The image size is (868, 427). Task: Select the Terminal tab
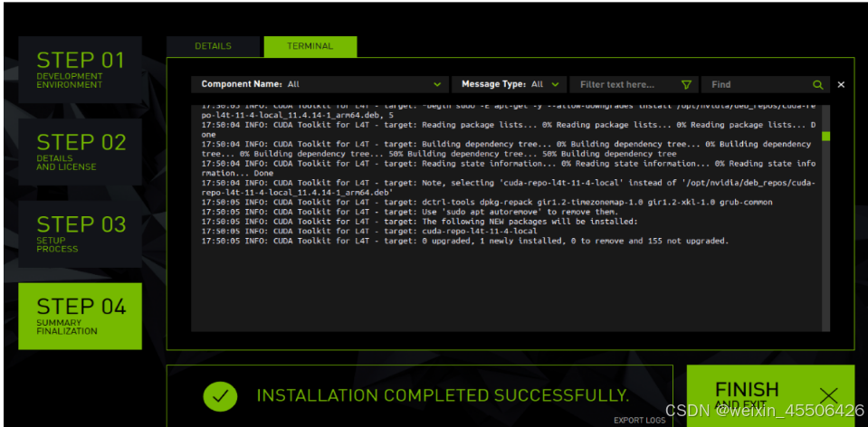click(x=310, y=46)
